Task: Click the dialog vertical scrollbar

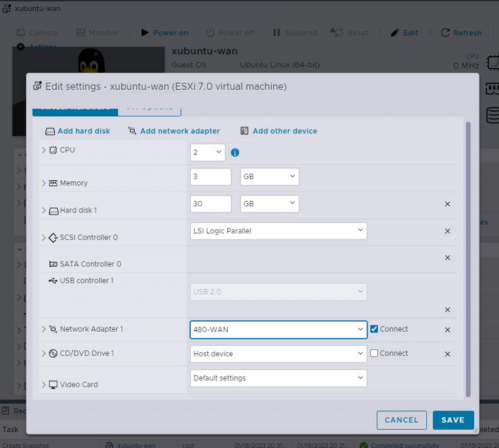Action: click(x=468, y=259)
